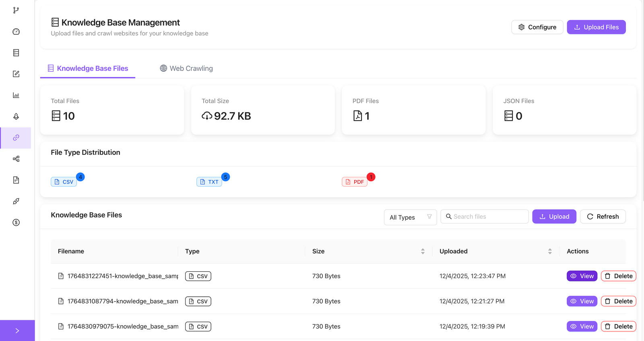Select the Knowledge Base Files tab
The height and width of the screenshot is (341, 644).
click(x=88, y=69)
